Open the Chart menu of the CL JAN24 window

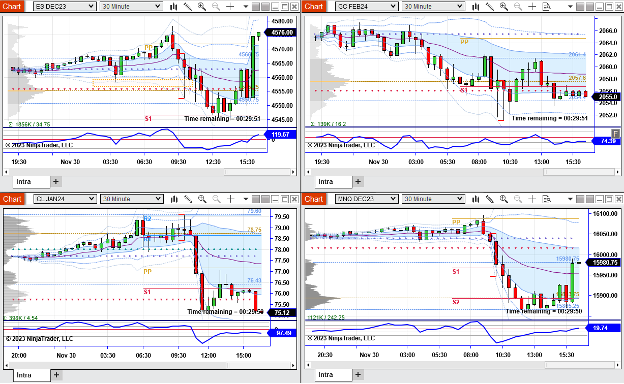(x=12, y=199)
